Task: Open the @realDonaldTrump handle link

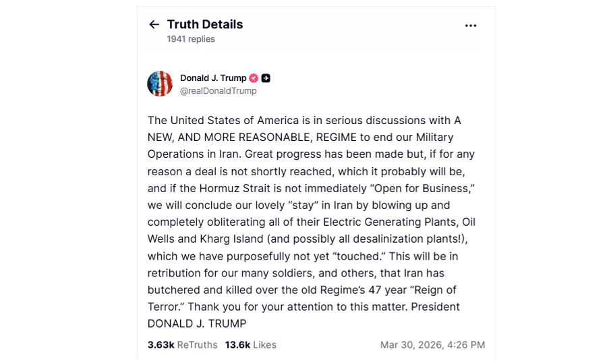Action: coord(218,91)
